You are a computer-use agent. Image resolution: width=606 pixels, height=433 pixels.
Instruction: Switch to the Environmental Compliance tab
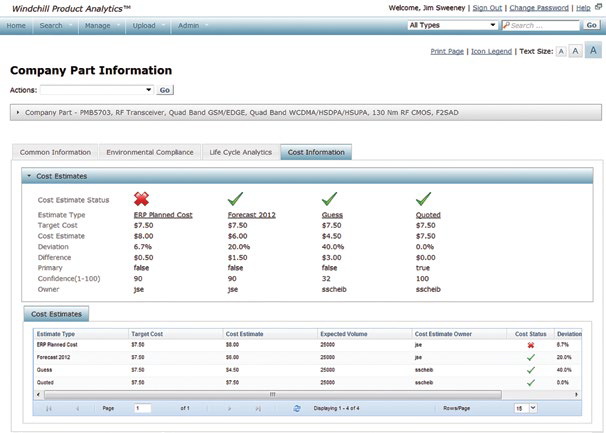pyautogui.click(x=150, y=152)
